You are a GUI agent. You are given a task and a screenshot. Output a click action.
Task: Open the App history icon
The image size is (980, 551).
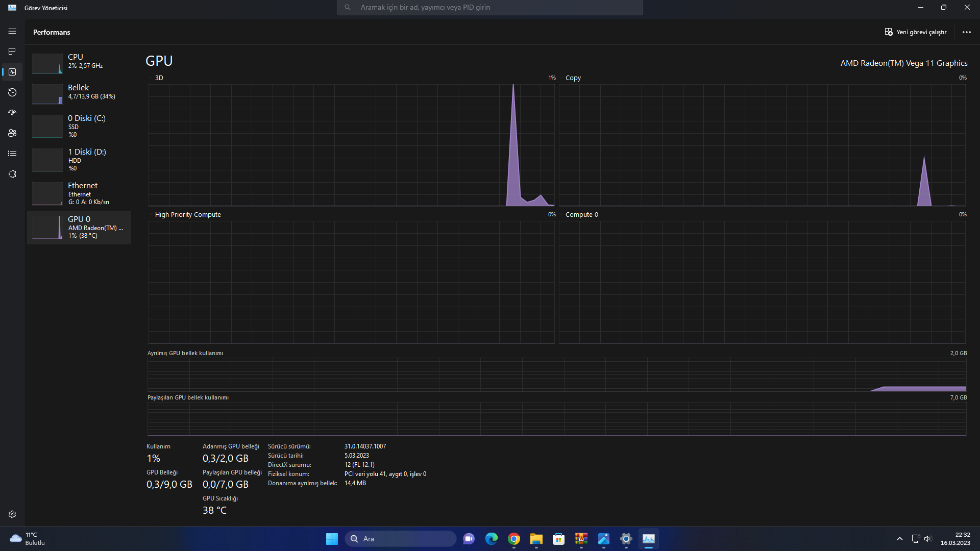(12, 92)
